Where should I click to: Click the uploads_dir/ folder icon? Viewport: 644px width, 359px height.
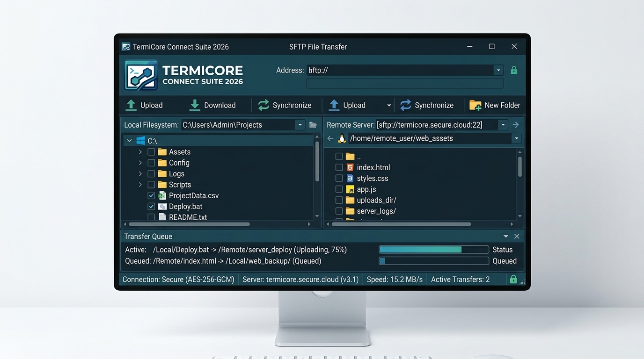pos(350,200)
